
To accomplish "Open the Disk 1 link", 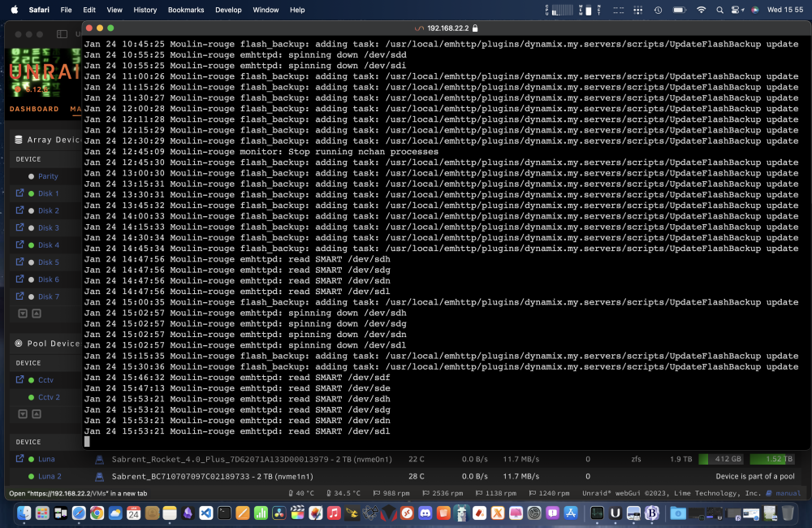I will pos(48,193).
